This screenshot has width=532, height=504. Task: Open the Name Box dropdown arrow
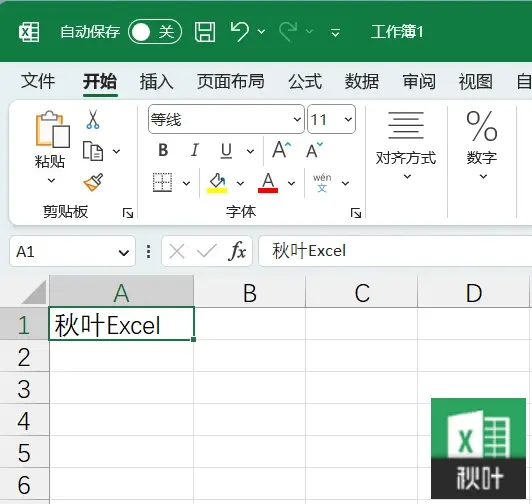pyautogui.click(x=124, y=253)
